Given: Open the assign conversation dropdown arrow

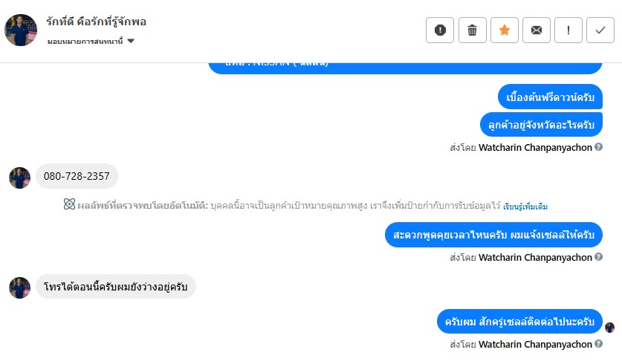Looking at the screenshot, I should click(131, 41).
